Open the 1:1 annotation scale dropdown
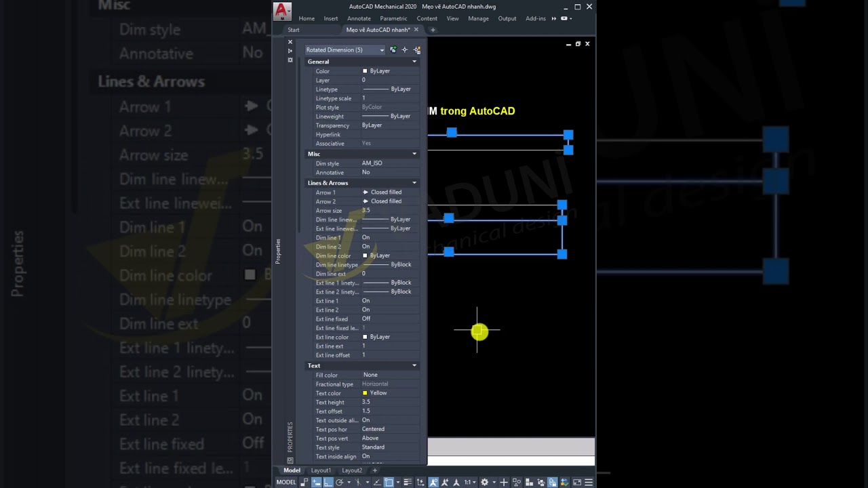The width and height of the screenshot is (868, 488). click(469, 482)
